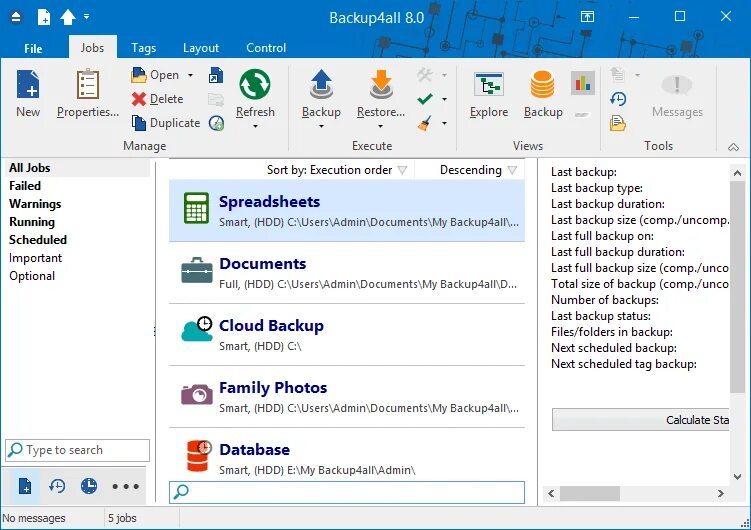The width and height of the screenshot is (751, 530).
Task: Open the File menu
Action: coord(33,48)
